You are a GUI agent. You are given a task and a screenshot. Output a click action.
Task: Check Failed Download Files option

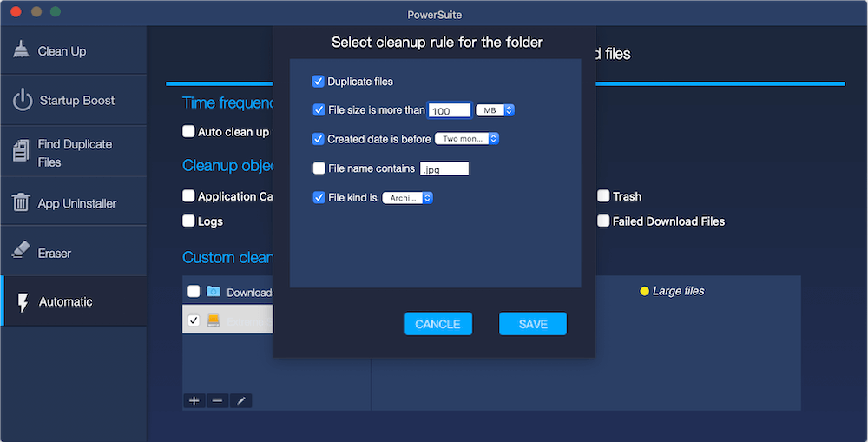tap(603, 221)
